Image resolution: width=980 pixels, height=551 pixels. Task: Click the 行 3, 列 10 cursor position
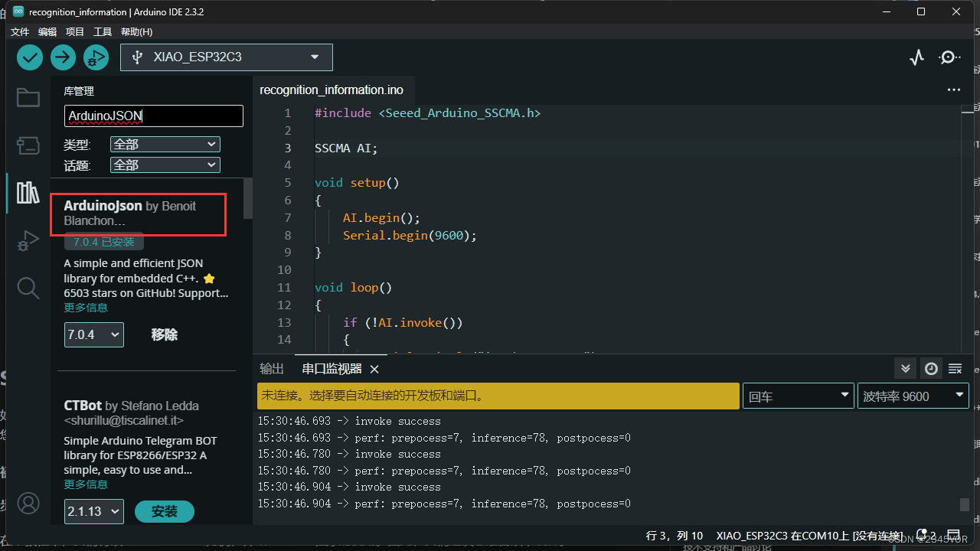pos(674,536)
